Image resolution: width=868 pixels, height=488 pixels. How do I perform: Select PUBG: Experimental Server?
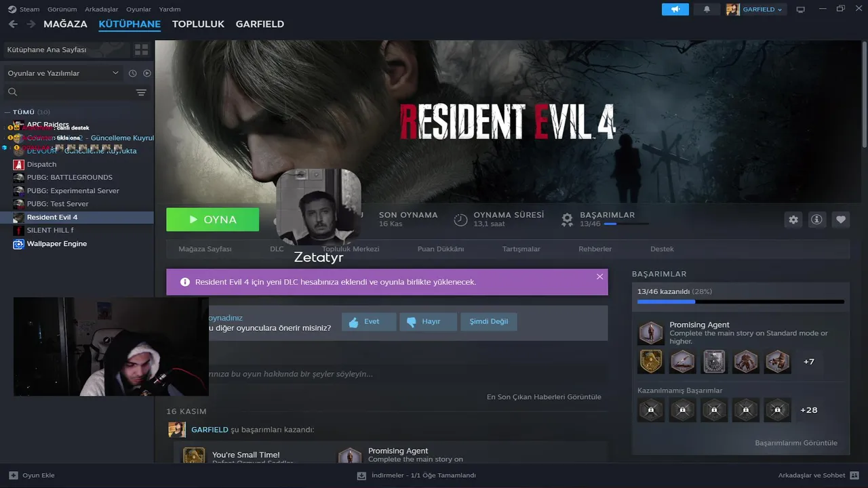pos(77,190)
